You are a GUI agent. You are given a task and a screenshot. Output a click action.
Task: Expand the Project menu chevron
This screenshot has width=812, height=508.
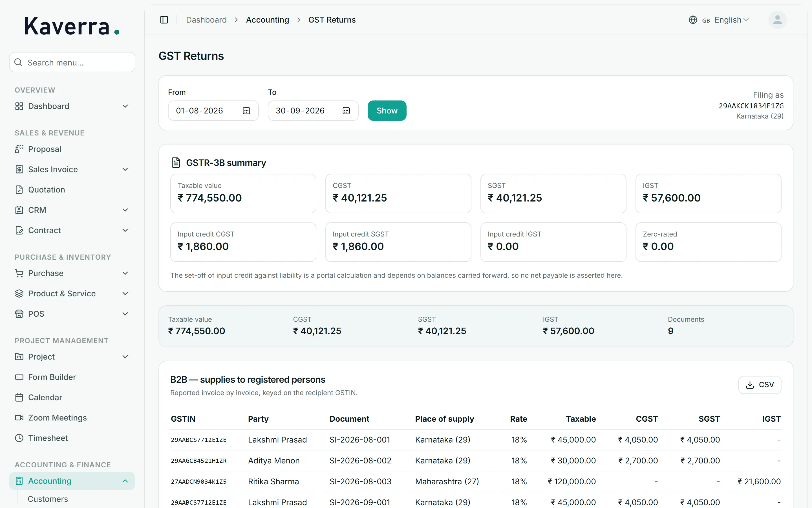click(125, 357)
